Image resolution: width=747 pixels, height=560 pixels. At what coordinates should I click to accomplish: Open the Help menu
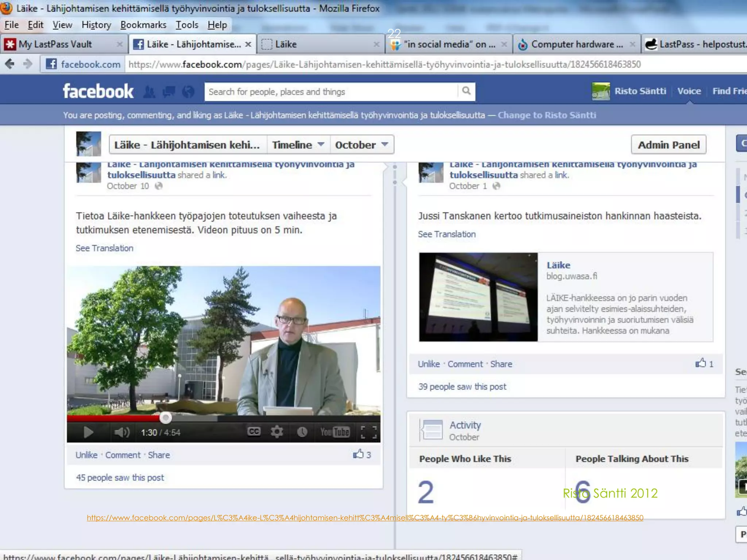217,25
